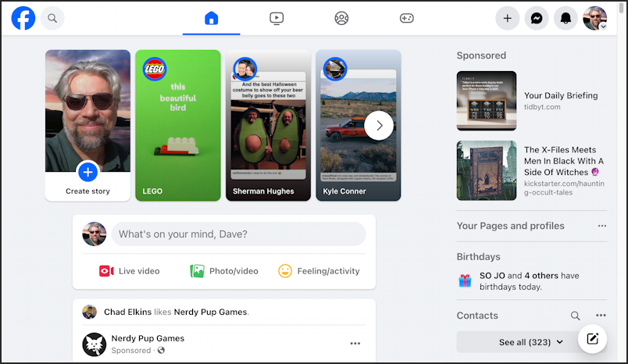Click the What's on your mind field
The height and width of the screenshot is (364, 628).
(239, 234)
